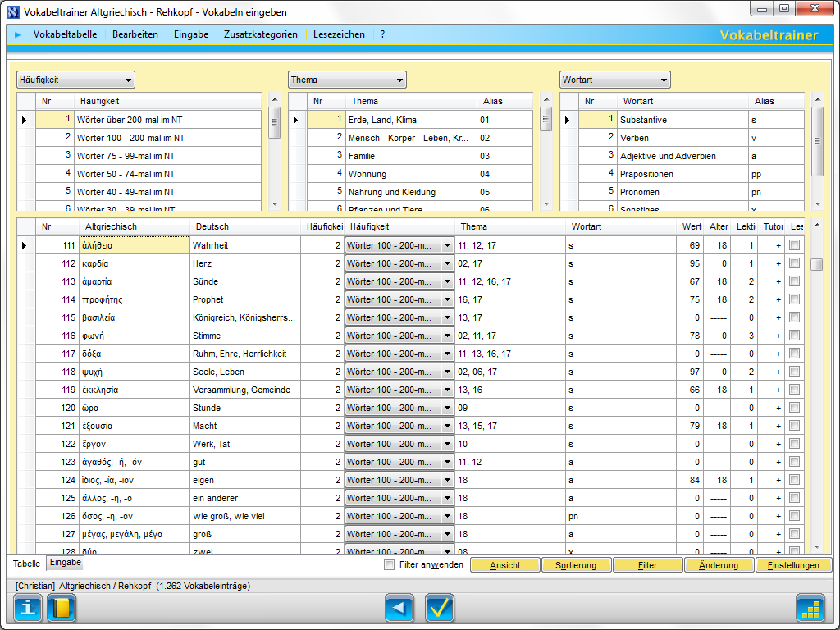Open the Eingabe menu in the menu bar

point(191,34)
